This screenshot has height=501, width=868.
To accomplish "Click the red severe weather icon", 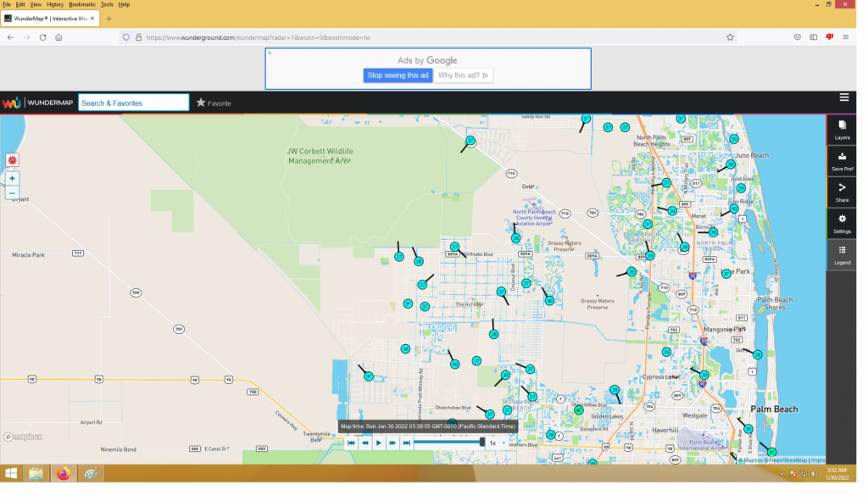I will click(x=12, y=160).
